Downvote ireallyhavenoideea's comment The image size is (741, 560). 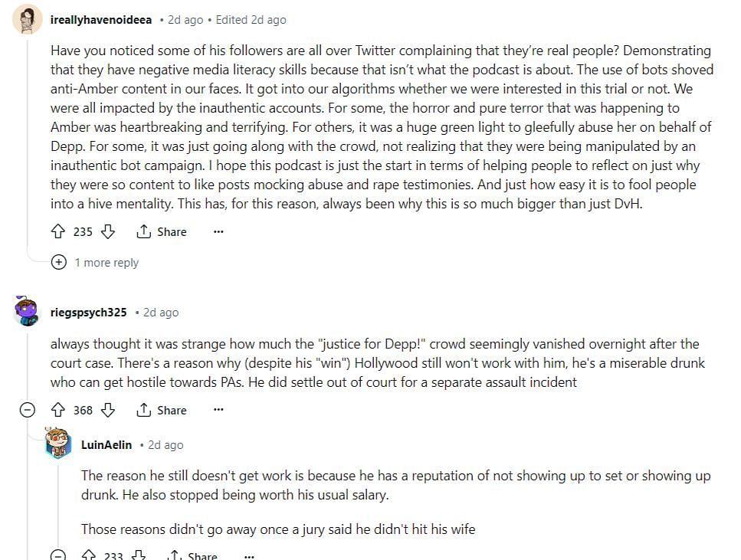pos(108,231)
